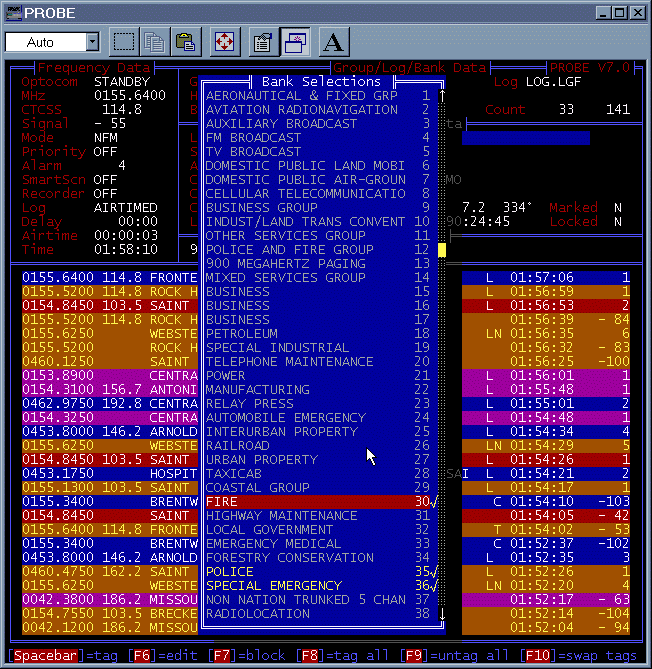Click the log file name LOG.LGF
This screenshot has width=652, height=669.
point(553,81)
